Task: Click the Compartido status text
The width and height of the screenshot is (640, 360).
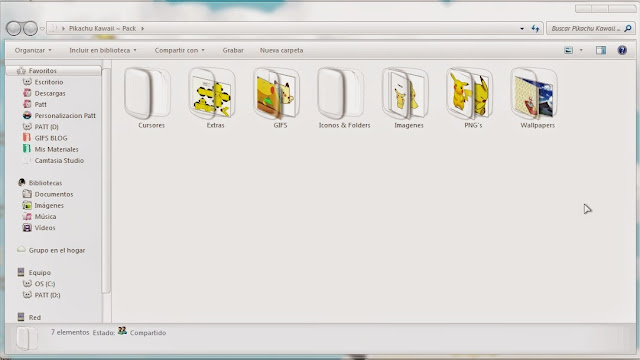Action: tap(148, 333)
